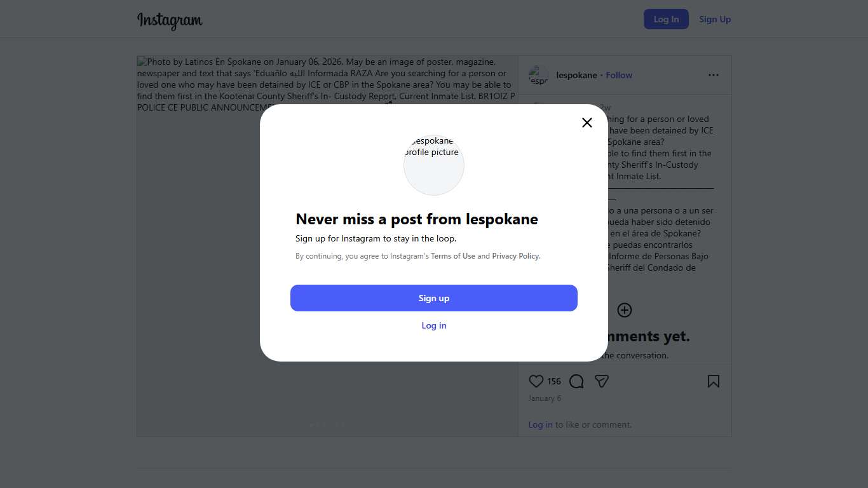The height and width of the screenshot is (488, 868).
Task: Open the lespokane username link
Action: (x=576, y=75)
